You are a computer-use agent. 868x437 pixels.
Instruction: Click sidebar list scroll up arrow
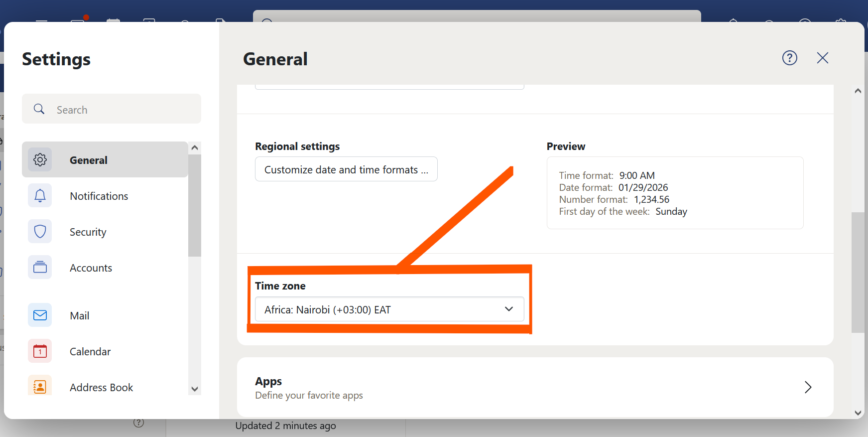[195, 147]
